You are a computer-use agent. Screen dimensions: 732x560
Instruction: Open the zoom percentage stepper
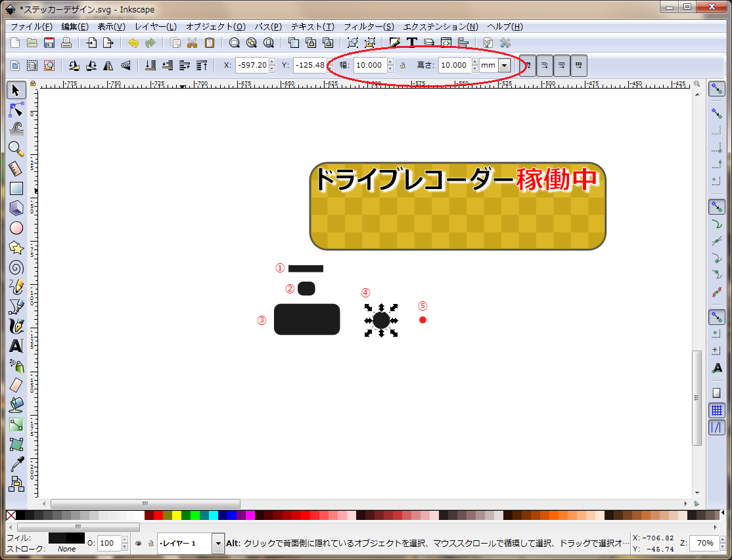click(721, 544)
